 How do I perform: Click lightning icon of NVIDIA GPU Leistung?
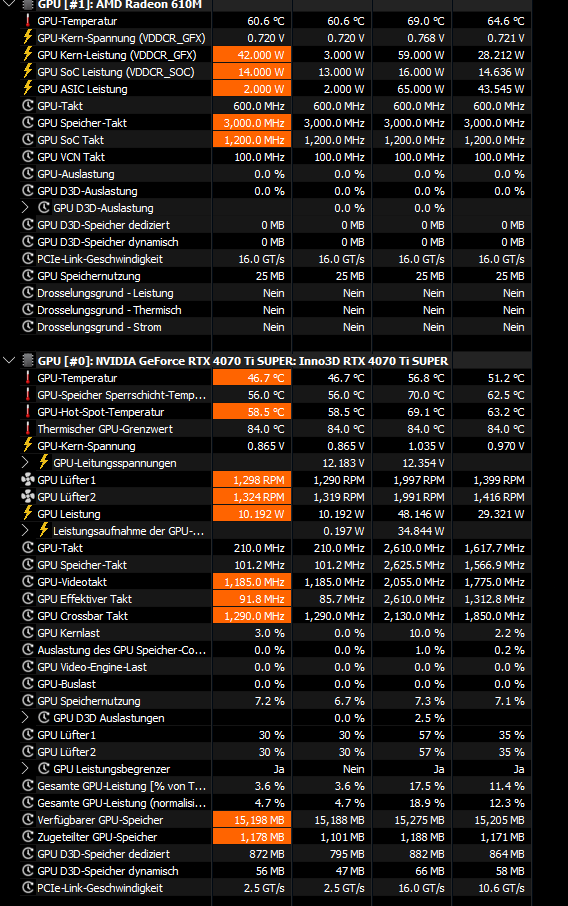[x=27, y=514]
